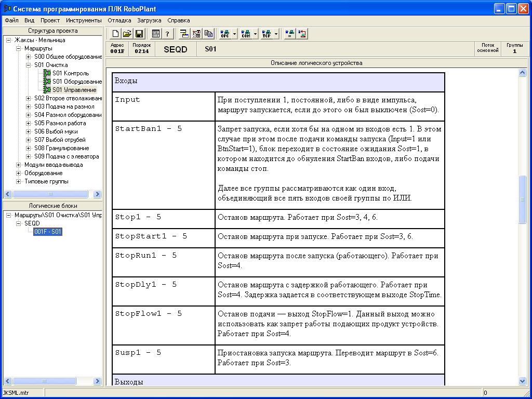This screenshot has height=399, width=532.
Task: Click the description pane scroll-down arrow
Action: coord(523,381)
